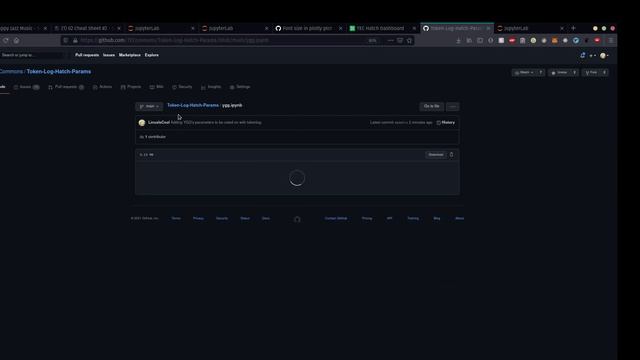Open LinuxIsCool commit author link
Screen dimensions: 640x360
point(159,122)
